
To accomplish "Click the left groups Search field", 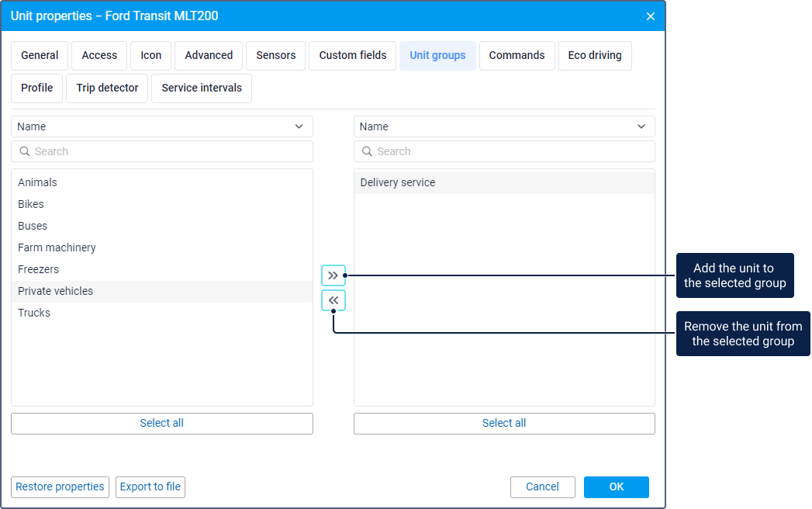I will pos(162,151).
